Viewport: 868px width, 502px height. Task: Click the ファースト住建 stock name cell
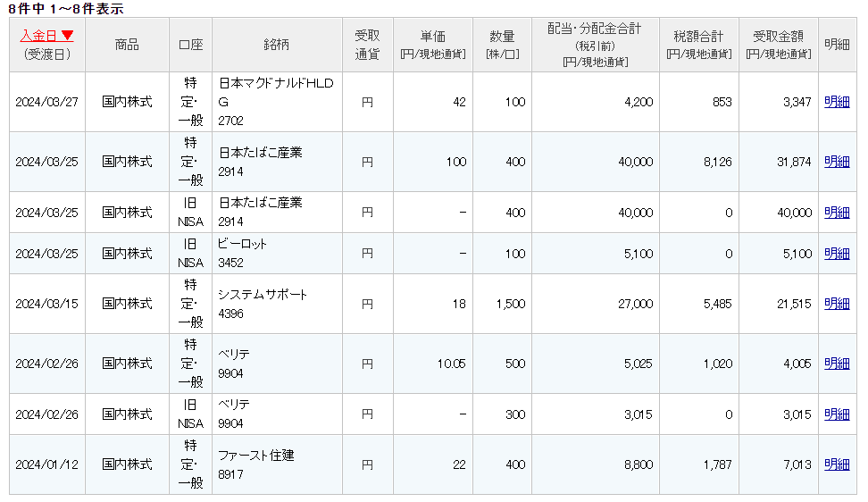tap(255, 456)
